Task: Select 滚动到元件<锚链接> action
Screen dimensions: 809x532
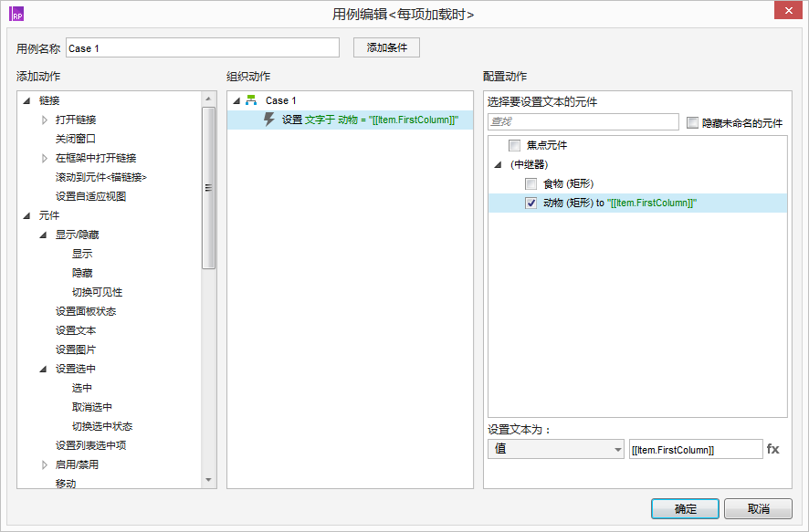Action: (x=101, y=177)
